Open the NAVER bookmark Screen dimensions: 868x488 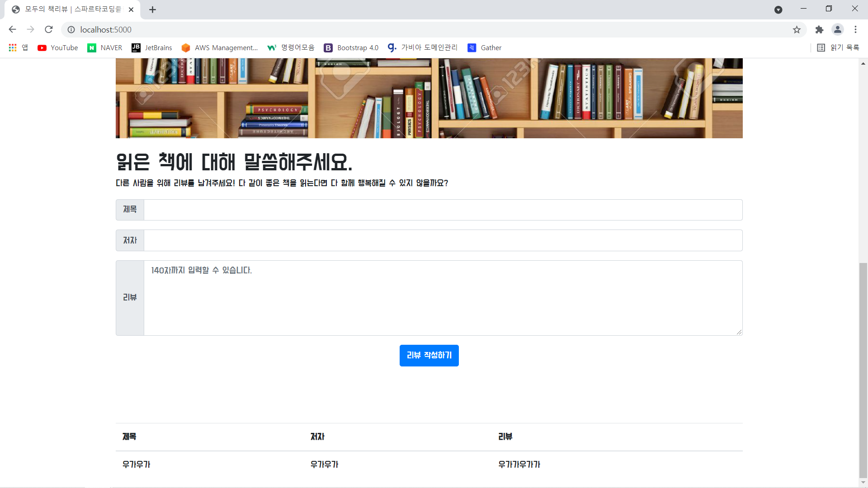click(105, 47)
